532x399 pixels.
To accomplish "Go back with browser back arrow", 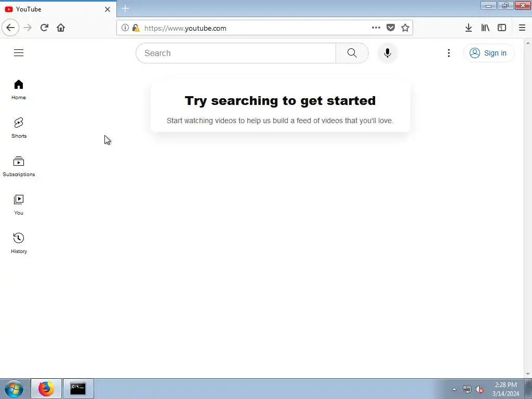I will pyautogui.click(x=10, y=28).
